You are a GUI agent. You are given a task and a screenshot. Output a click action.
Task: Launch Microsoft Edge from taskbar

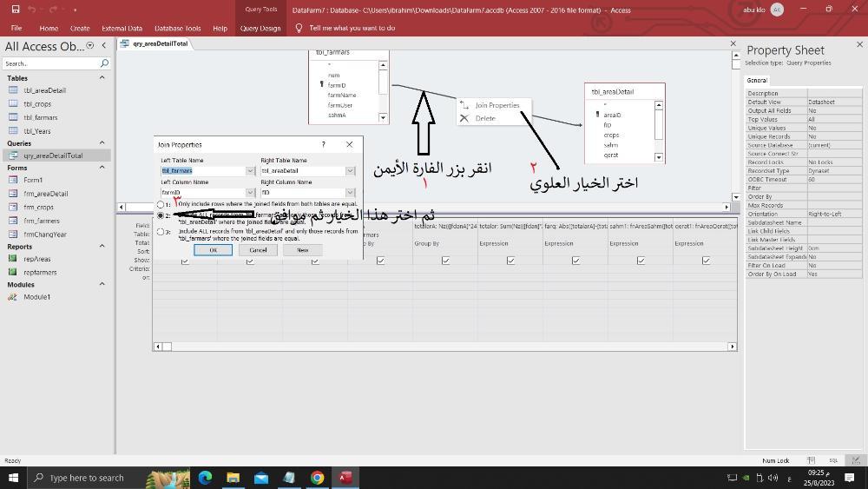pyautogui.click(x=206, y=478)
